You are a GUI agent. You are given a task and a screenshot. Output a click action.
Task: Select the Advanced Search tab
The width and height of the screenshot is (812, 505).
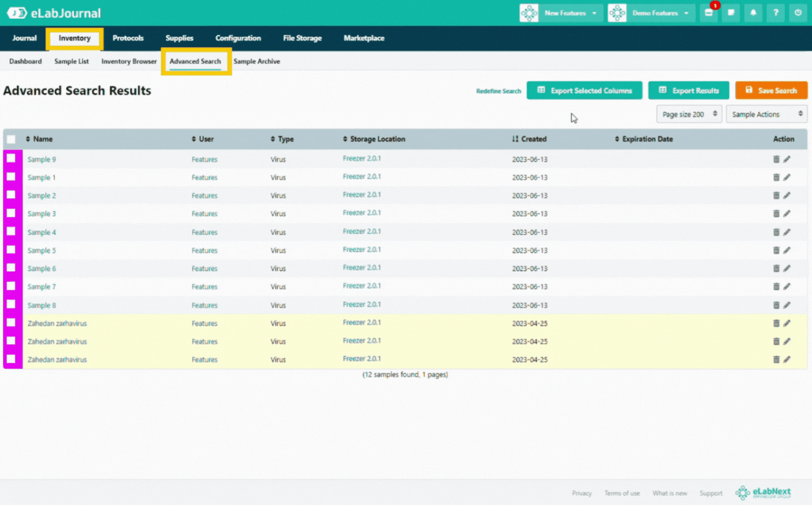(195, 61)
